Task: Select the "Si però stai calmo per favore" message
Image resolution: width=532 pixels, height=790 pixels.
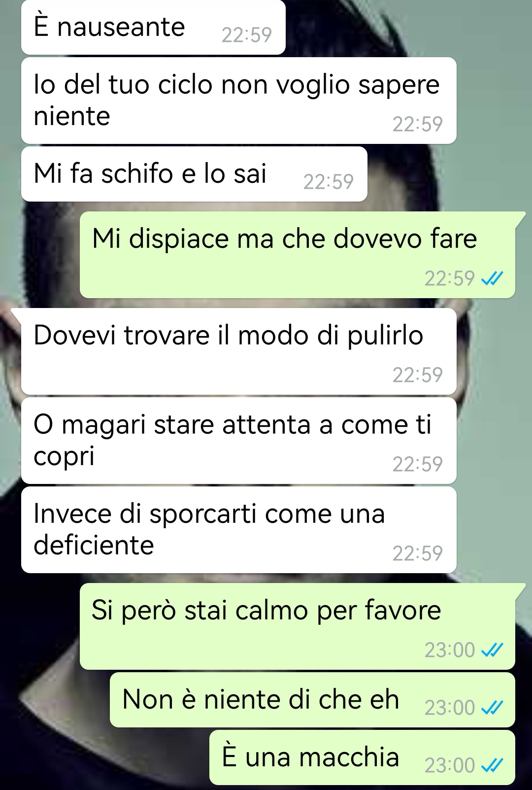Action: click(298, 626)
